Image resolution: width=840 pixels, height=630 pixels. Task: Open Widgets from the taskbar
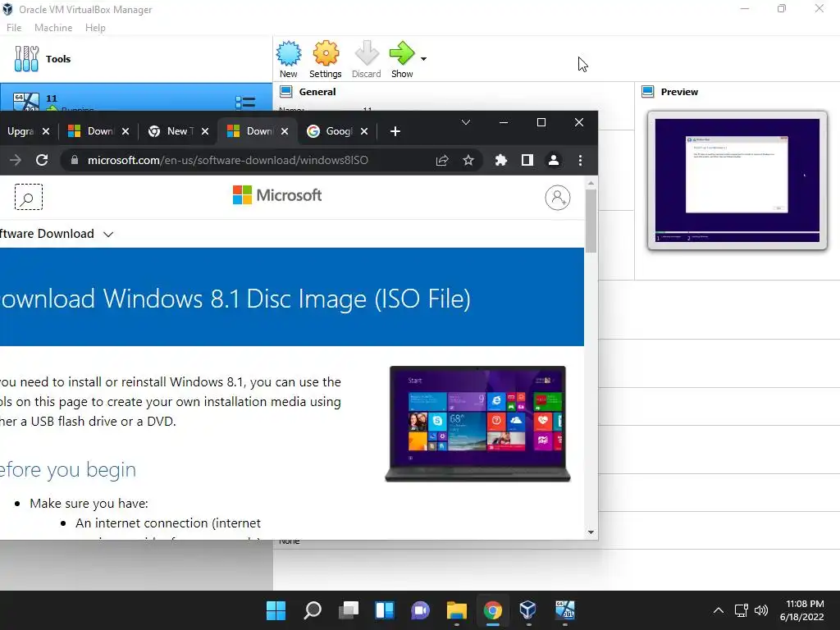coord(385,610)
